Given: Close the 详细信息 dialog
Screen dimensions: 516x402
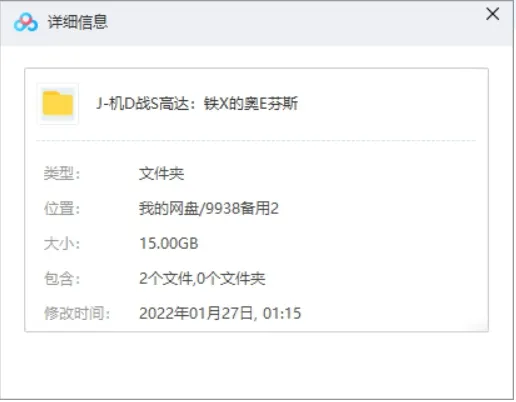Looking at the screenshot, I should pos(492,14).
